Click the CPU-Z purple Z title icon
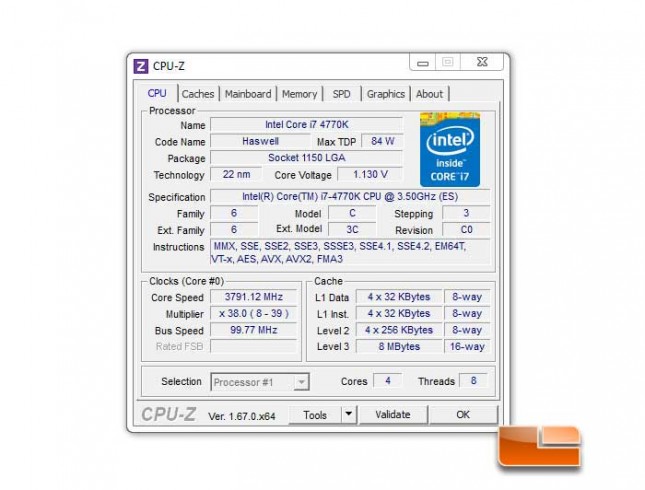 point(141,66)
